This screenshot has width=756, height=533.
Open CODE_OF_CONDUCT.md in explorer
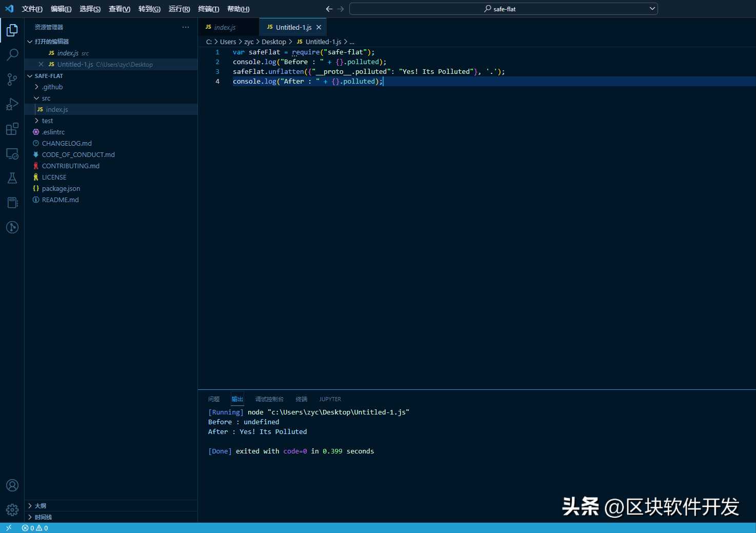(111, 155)
